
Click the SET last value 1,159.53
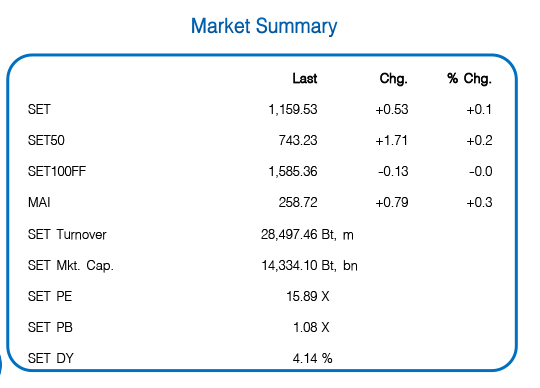[x=293, y=109]
